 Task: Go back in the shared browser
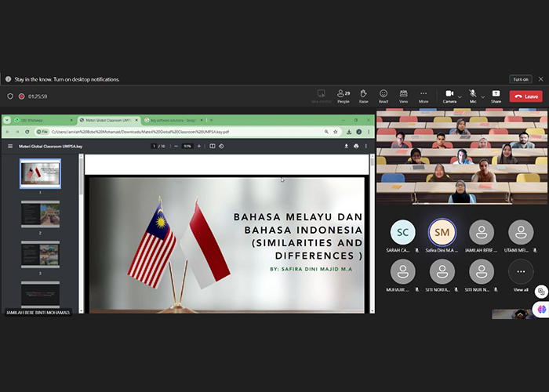tap(8, 132)
